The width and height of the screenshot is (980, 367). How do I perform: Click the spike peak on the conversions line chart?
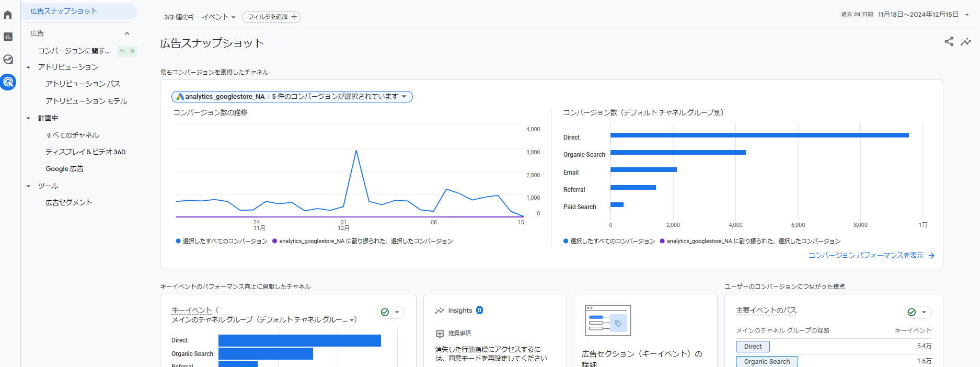(x=356, y=151)
